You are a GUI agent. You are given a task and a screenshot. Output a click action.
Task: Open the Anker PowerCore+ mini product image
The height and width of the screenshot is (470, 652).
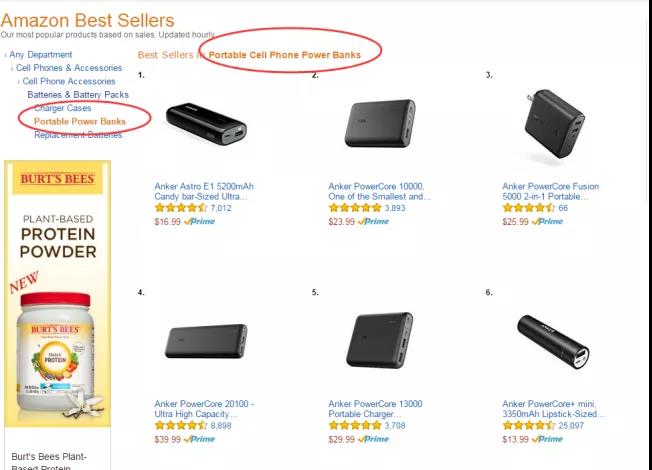click(x=553, y=341)
